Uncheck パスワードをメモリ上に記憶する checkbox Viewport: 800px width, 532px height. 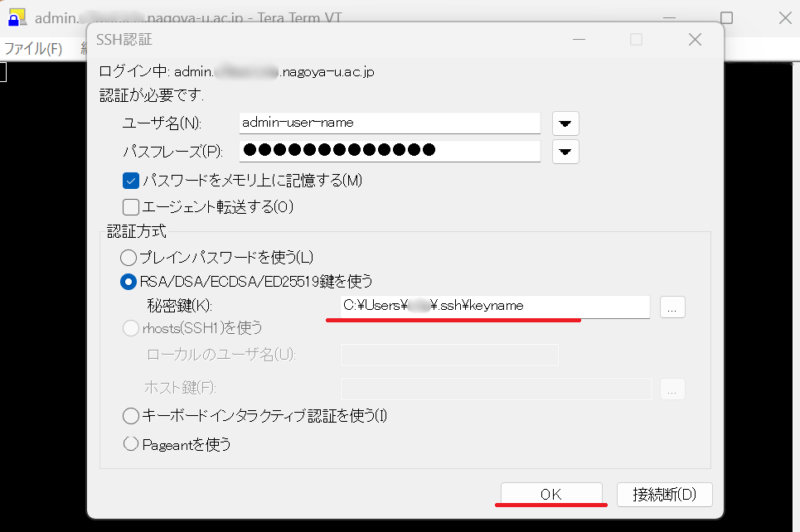click(x=131, y=181)
